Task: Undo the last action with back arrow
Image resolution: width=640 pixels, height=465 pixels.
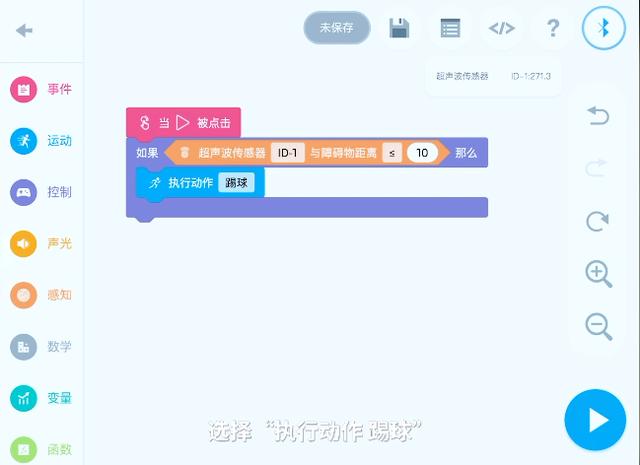Action: [598, 115]
